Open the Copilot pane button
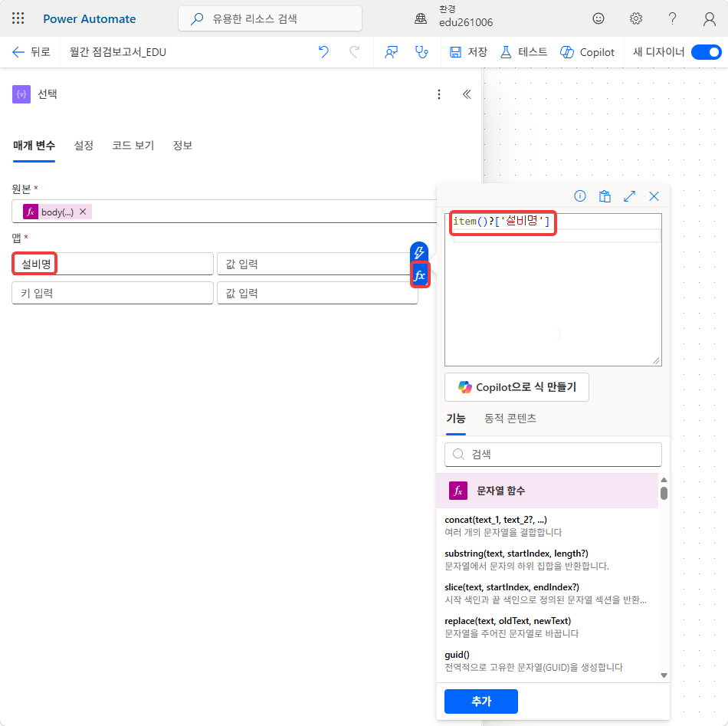Image resolution: width=728 pixels, height=726 pixels. tap(587, 52)
